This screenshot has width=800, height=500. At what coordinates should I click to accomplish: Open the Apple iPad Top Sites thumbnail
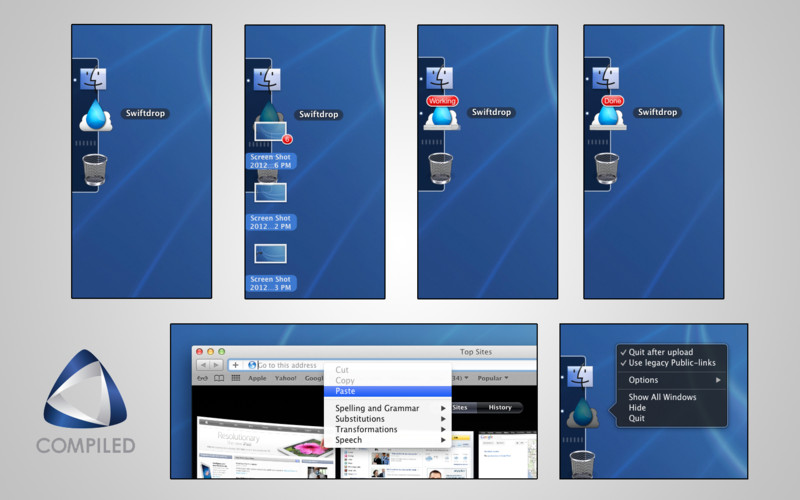coord(267,447)
